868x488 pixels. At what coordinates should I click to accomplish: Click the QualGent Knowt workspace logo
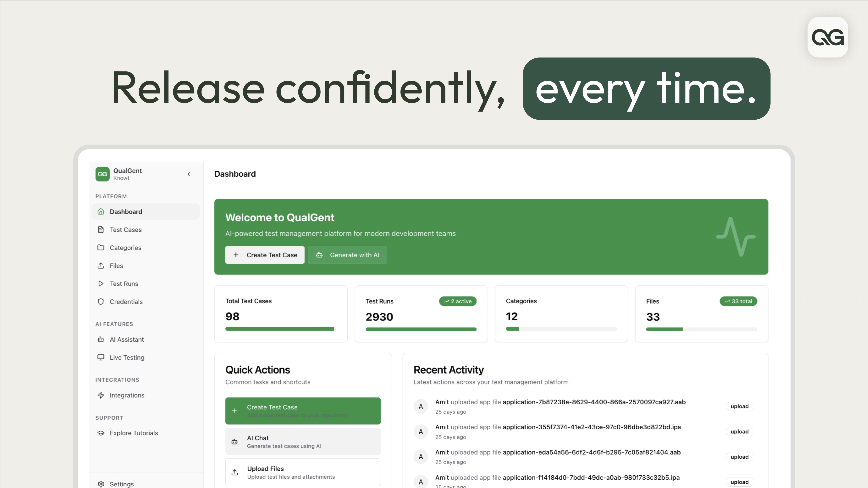click(x=102, y=174)
